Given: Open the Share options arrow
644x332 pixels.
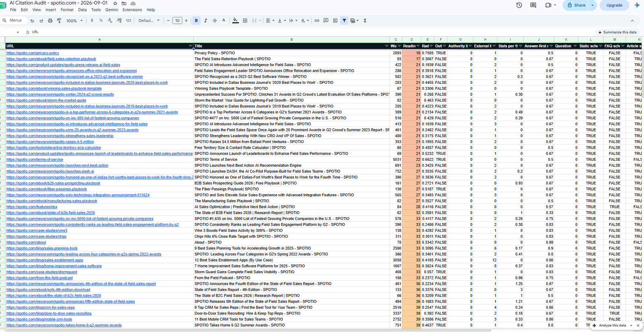Looking at the screenshot, I should click(x=592, y=5).
